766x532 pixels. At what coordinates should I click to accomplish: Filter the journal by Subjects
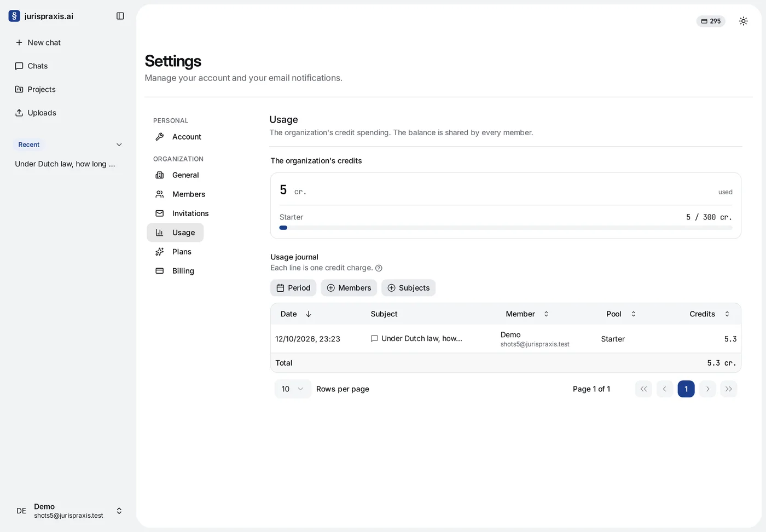408,288
